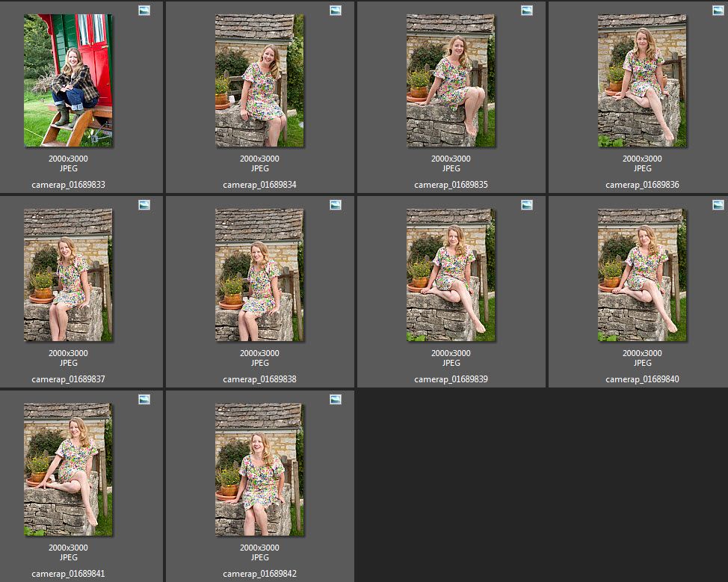Click the image badge icon on camerap_01689836

tap(718, 10)
